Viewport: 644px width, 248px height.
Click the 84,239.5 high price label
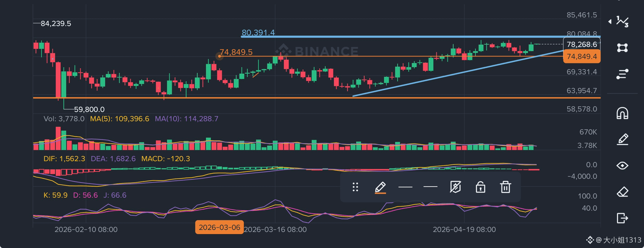tap(56, 24)
